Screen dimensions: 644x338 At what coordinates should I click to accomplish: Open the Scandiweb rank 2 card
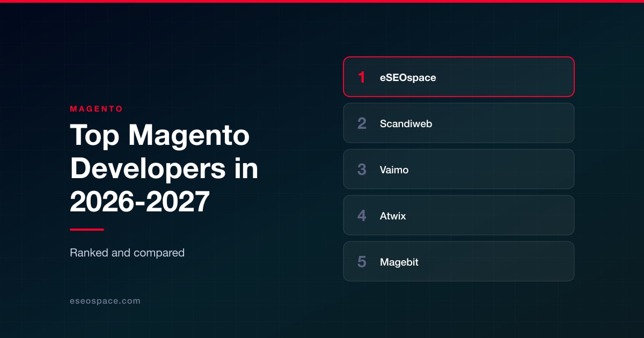[459, 123]
